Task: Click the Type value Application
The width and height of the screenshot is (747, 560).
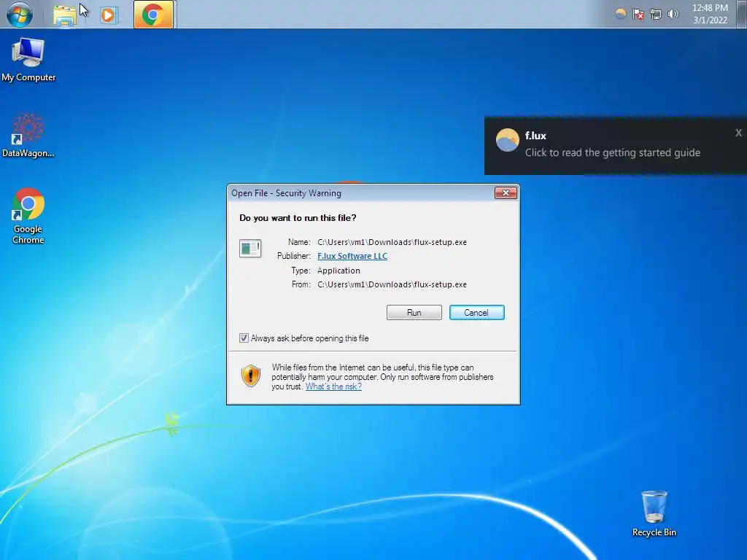Action: (338, 271)
